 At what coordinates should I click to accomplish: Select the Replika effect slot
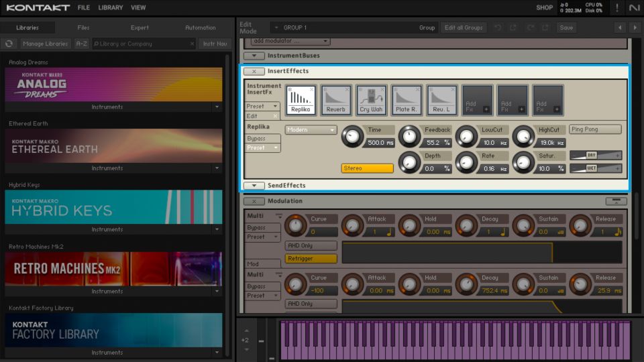pyautogui.click(x=301, y=99)
